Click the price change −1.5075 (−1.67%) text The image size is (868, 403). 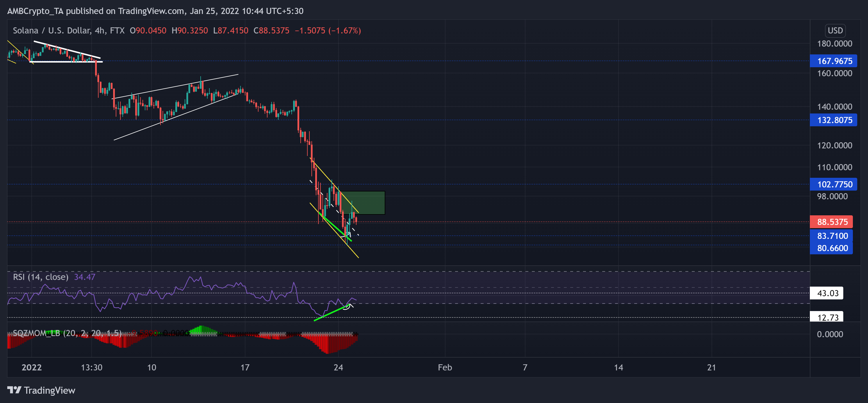tap(328, 31)
